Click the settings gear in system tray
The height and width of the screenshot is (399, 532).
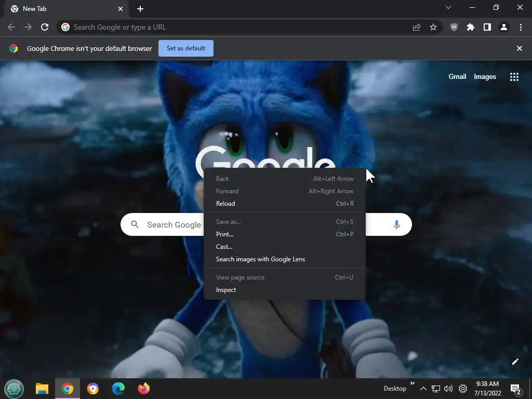tap(463, 389)
